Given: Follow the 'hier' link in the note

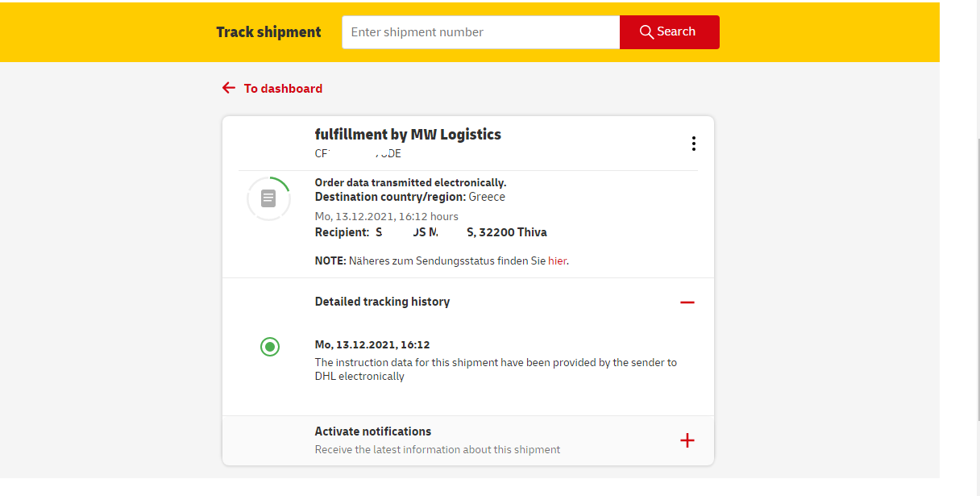Looking at the screenshot, I should pos(557,261).
